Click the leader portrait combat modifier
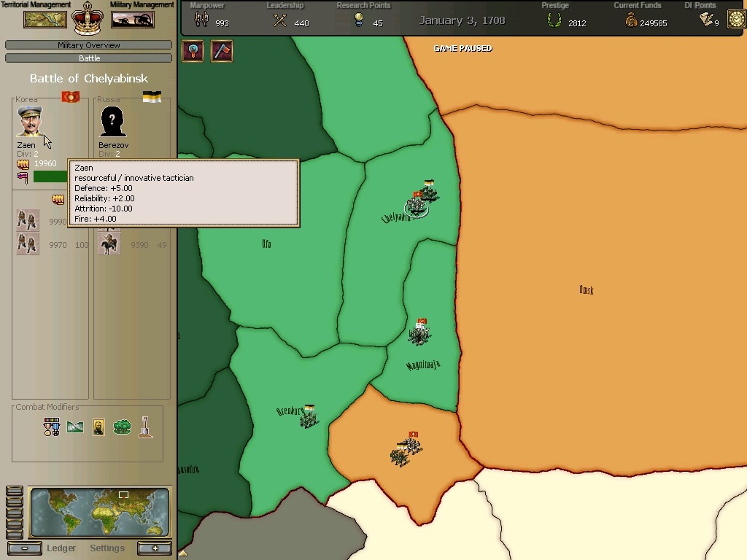Image resolution: width=747 pixels, height=560 pixels. 98,427
